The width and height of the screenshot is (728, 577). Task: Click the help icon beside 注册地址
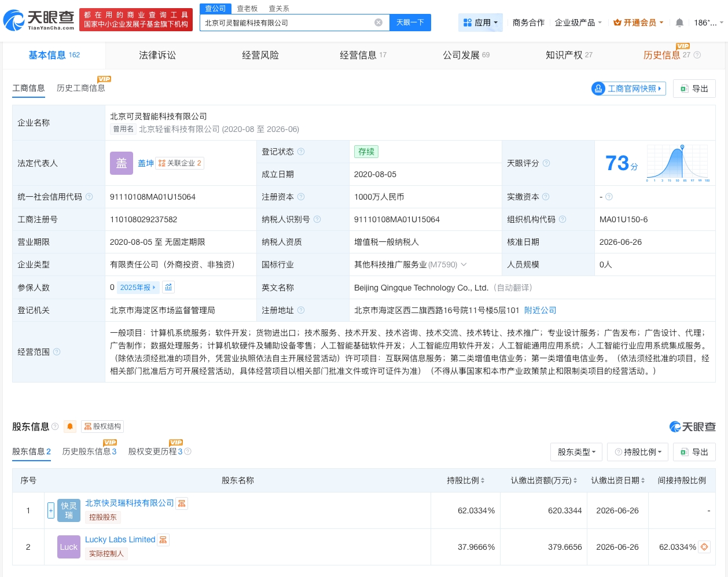301,310
